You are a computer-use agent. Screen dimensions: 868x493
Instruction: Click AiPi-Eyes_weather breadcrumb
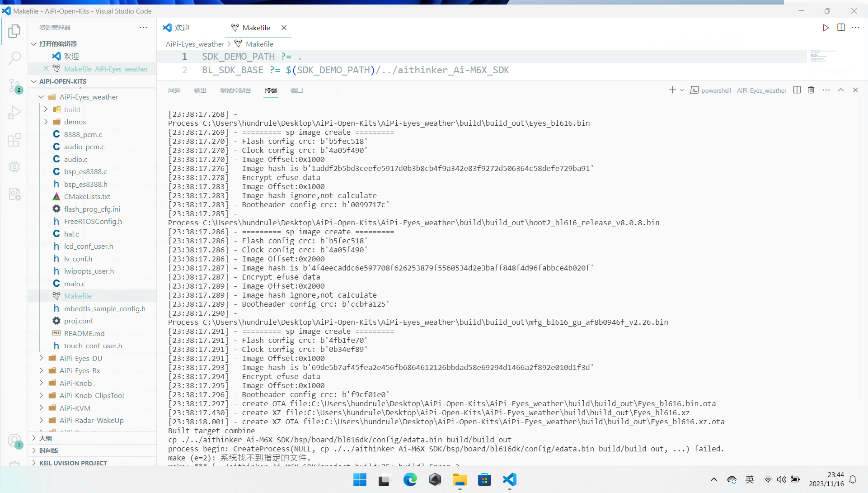point(195,44)
